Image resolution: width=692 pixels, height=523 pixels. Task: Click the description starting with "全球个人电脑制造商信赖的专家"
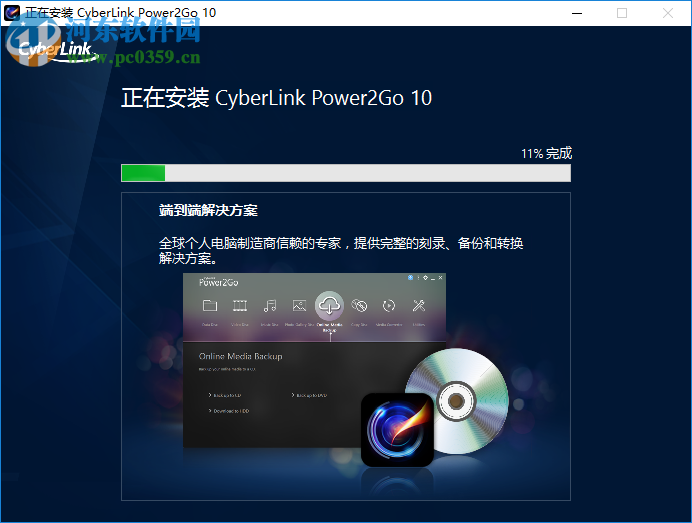coord(341,250)
